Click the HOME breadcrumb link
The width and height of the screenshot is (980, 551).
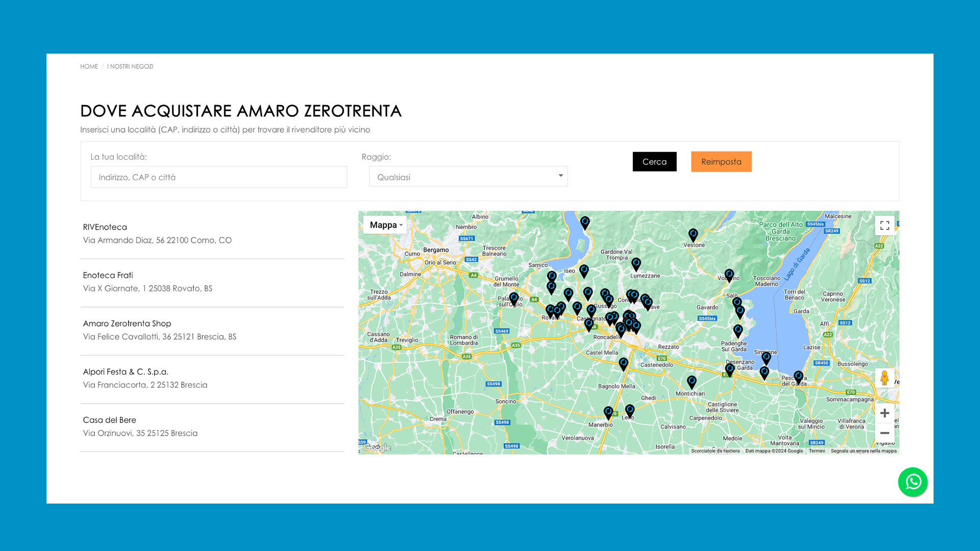tap(89, 67)
